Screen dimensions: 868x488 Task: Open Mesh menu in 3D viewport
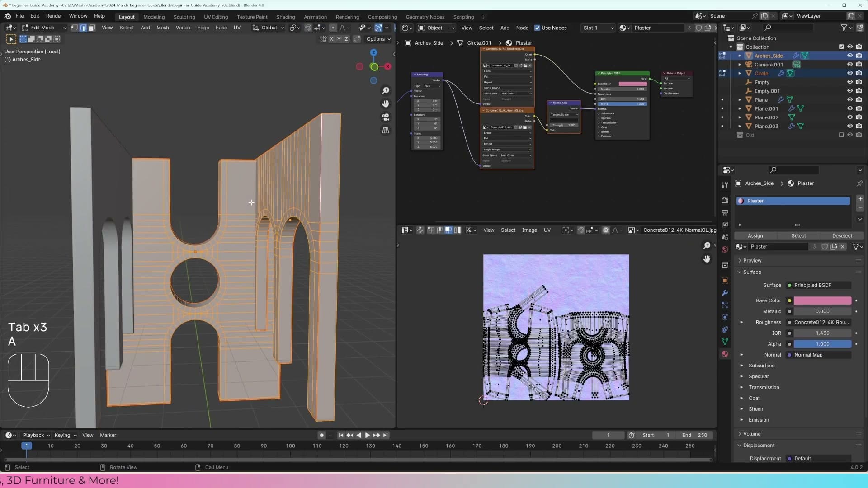[162, 28]
